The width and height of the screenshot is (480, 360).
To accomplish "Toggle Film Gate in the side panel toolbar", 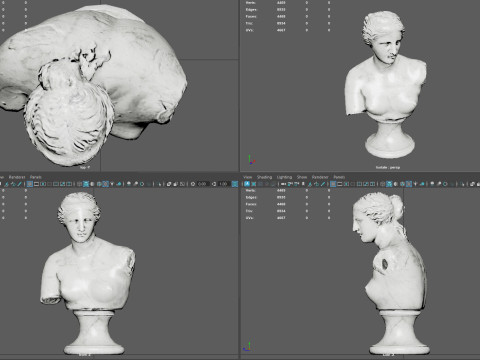I will [x=340, y=184].
